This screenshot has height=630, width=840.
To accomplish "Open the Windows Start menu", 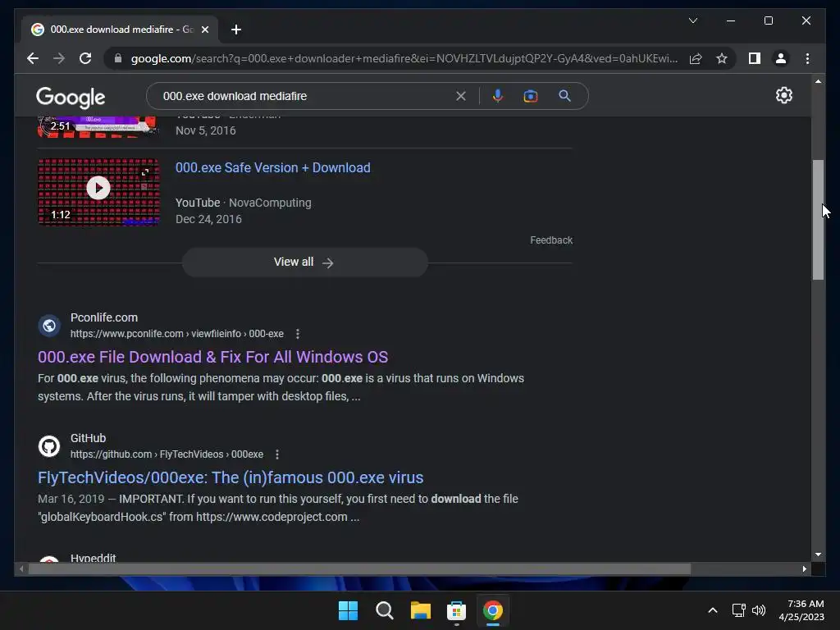I will 348,610.
